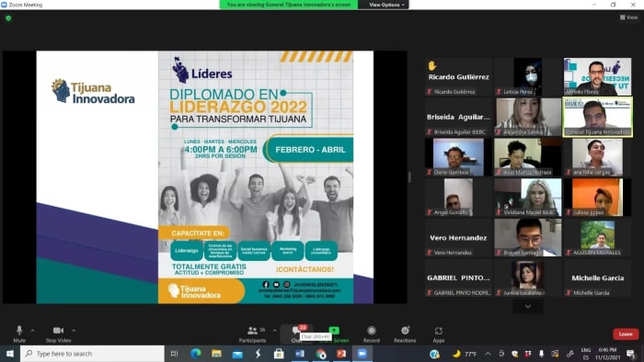Image resolution: width=644 pixels, height=362 pixels.
Task: Select General Tijuana Innovadora highlighted tile
Action: pyautogui.click(x=597, y=117)
